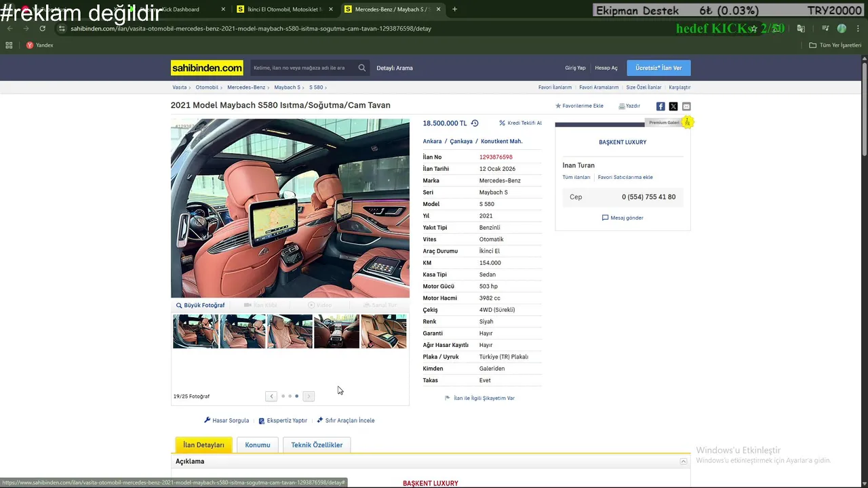Open Büyük Fotoğraf view
868x488 pixels.
click(201, 306)
